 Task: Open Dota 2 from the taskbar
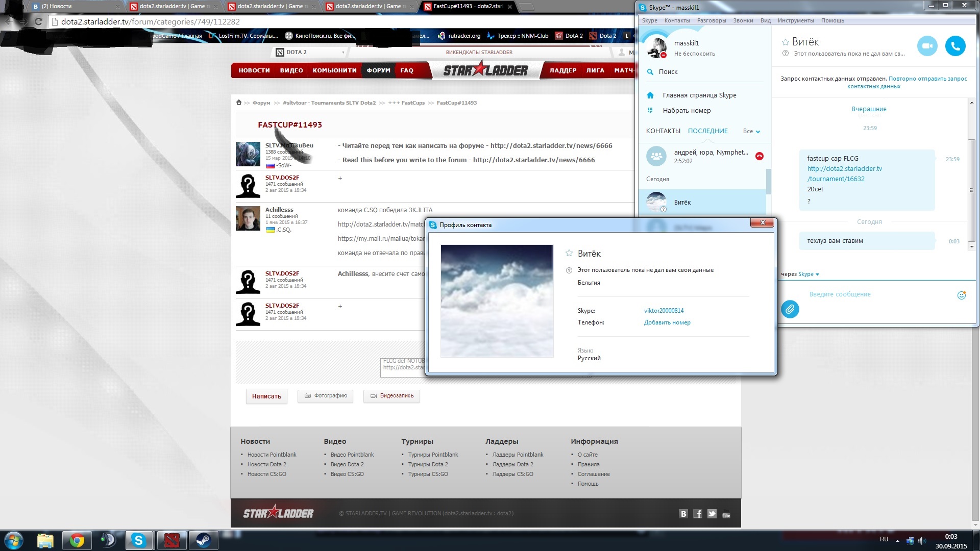[x=171, y=540]
